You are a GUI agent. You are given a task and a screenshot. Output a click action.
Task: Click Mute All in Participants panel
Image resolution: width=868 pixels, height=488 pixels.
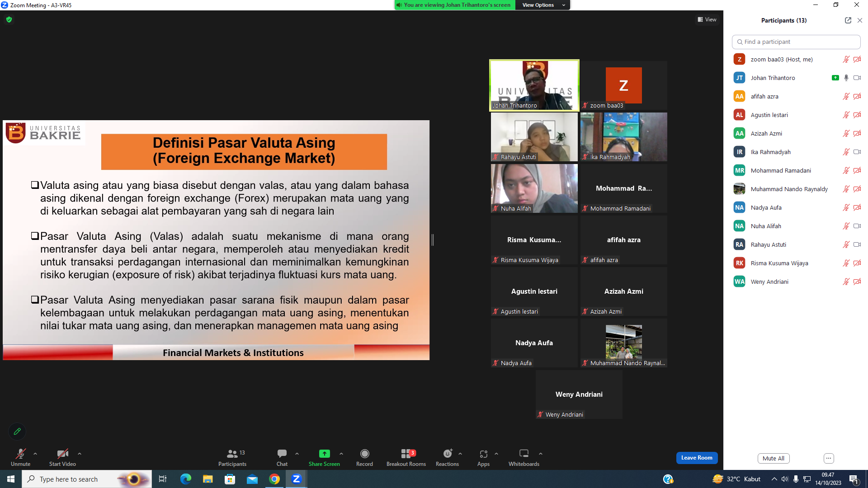pyautogui.click(x=774, y=458)
